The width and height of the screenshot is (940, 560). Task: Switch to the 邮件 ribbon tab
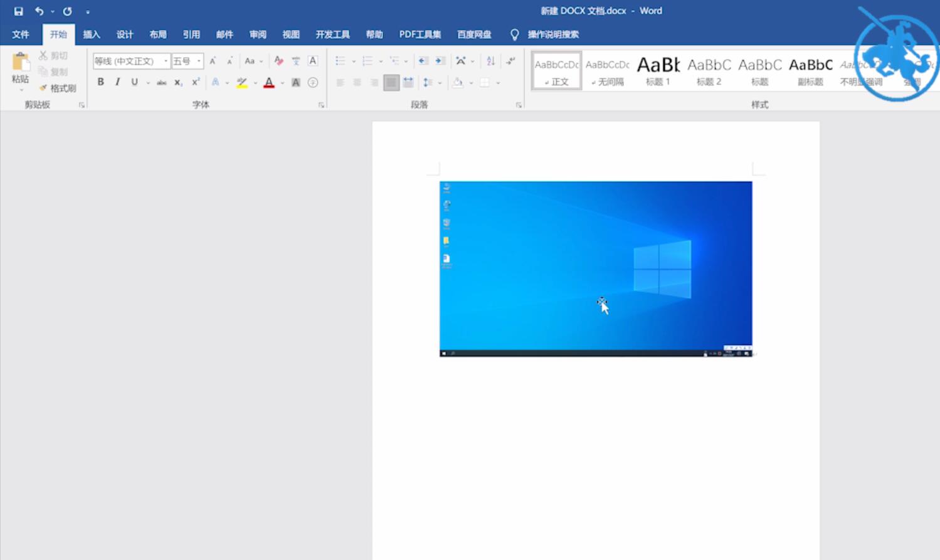point(224,34)
